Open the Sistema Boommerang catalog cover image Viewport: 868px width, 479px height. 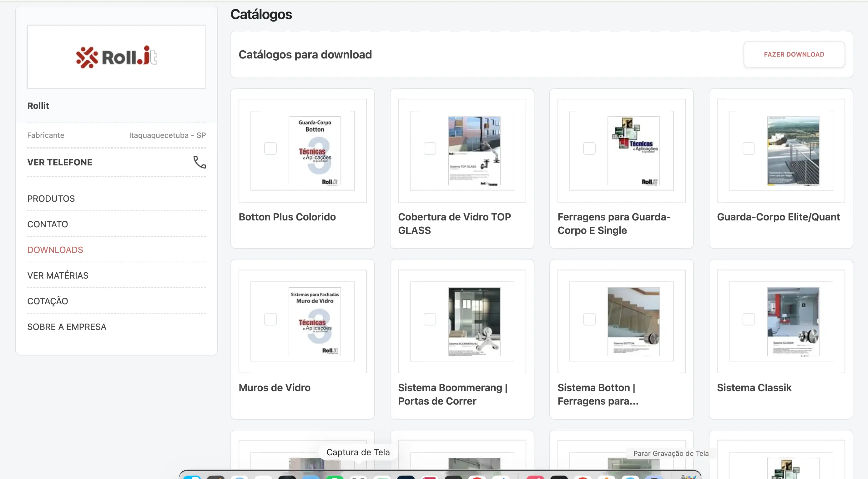[474, 321]
